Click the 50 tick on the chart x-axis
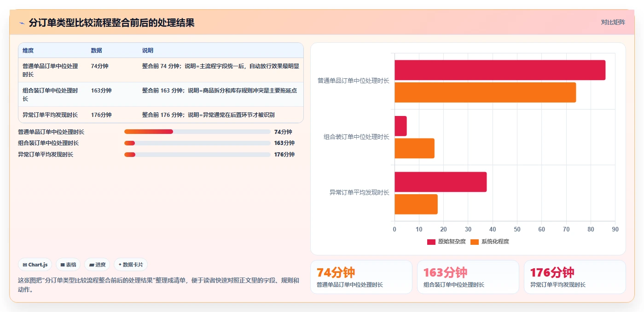Image resolution: width=644 pixels, height=312 pixels. [517, 229]
